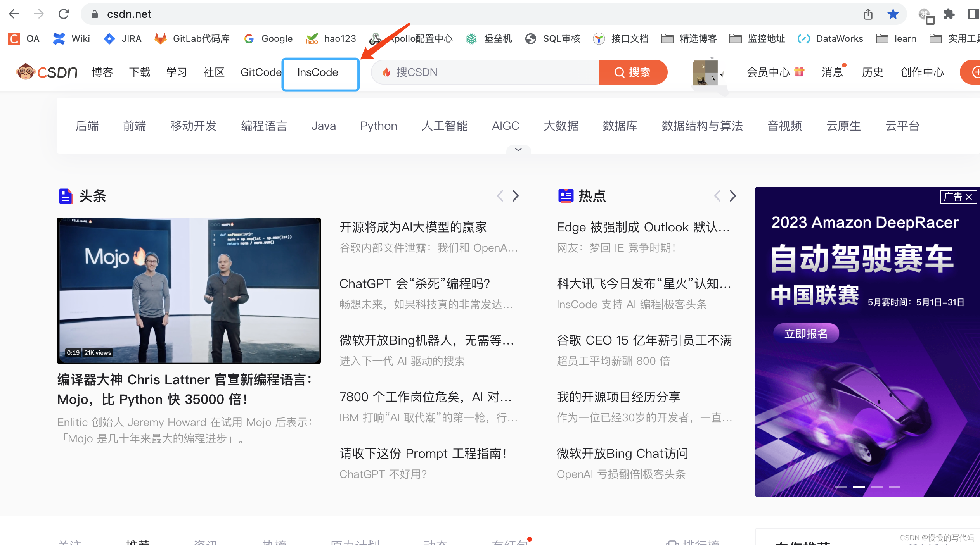Click the 搜CSDN search input field
The width and height of the screenshot is (980, 545).
(485, 72)
